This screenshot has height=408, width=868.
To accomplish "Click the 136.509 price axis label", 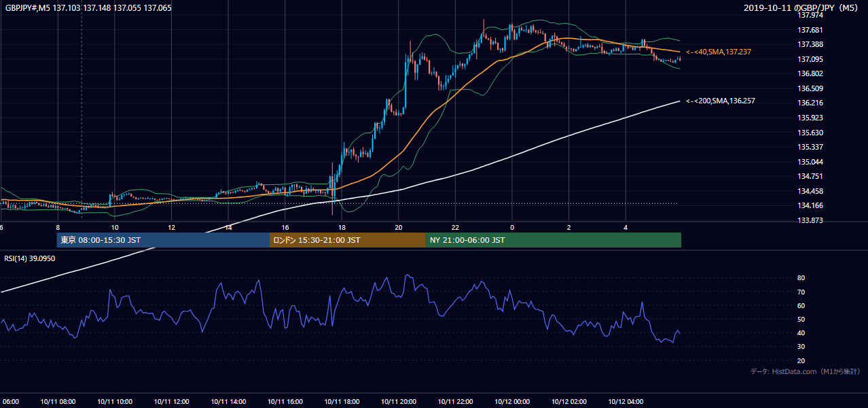I will [x=810, y=88].
